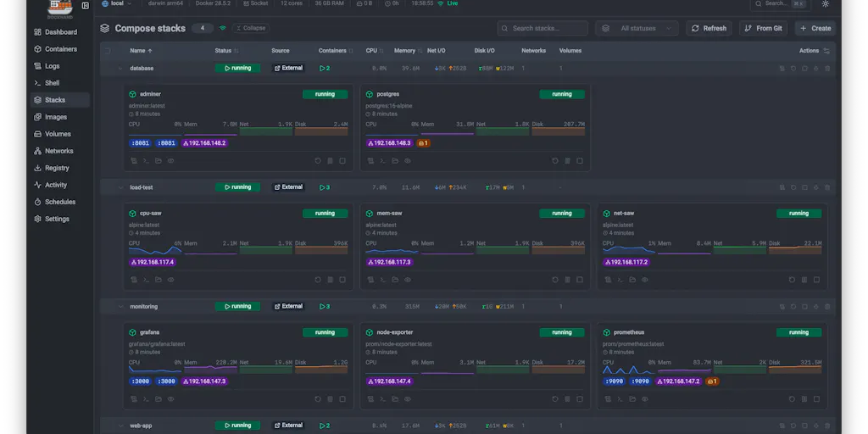Open files folder icon on mem-saw card
868x434 pixels.
click(395, 280)
